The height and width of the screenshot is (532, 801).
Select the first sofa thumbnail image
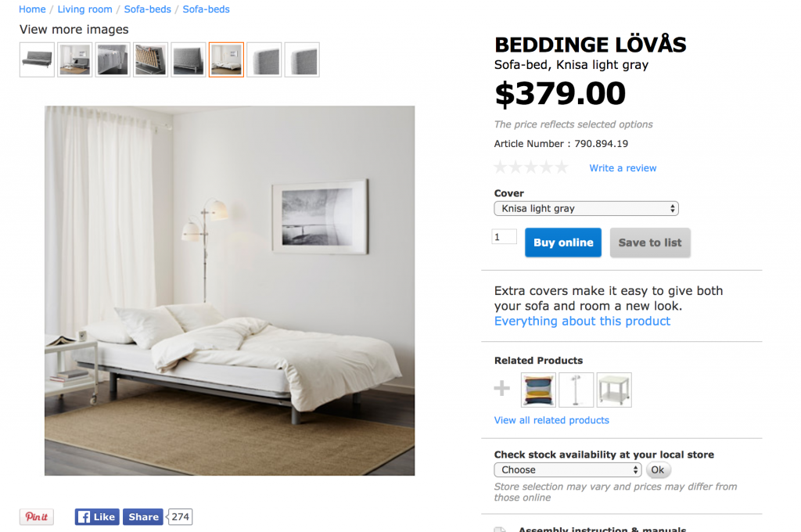pos(37,59)
